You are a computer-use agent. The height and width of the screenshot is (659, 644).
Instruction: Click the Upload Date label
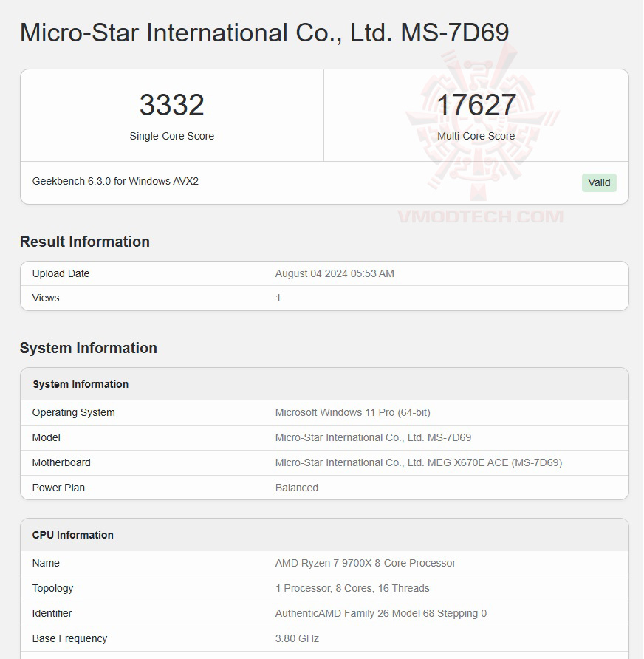coord(61,273)
